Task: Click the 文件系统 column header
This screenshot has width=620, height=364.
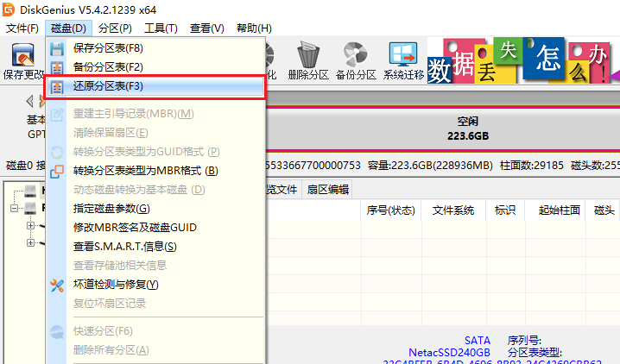Action: click(x=453, y=210)
